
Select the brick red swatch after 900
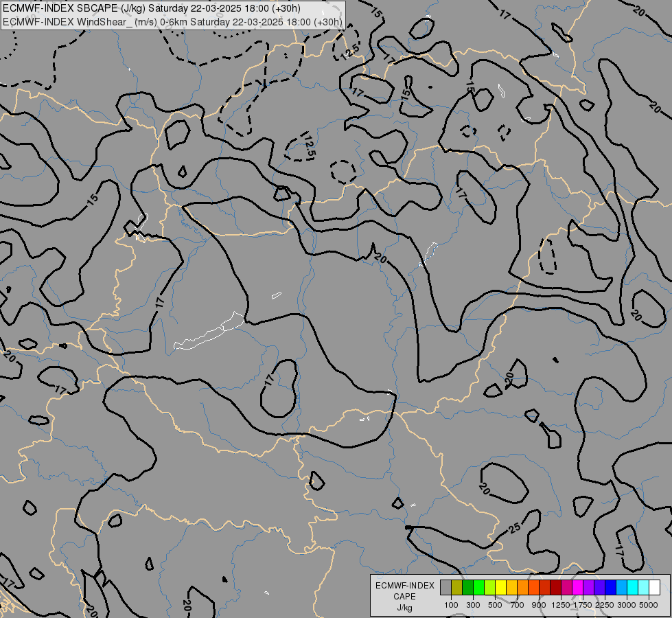pyautogui.click(x=545, y=588)
